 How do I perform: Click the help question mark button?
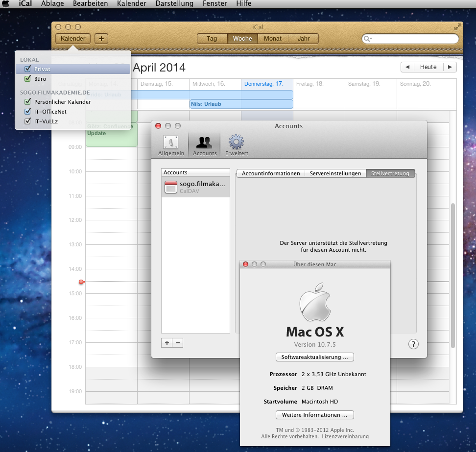click(x=413, y=344)
